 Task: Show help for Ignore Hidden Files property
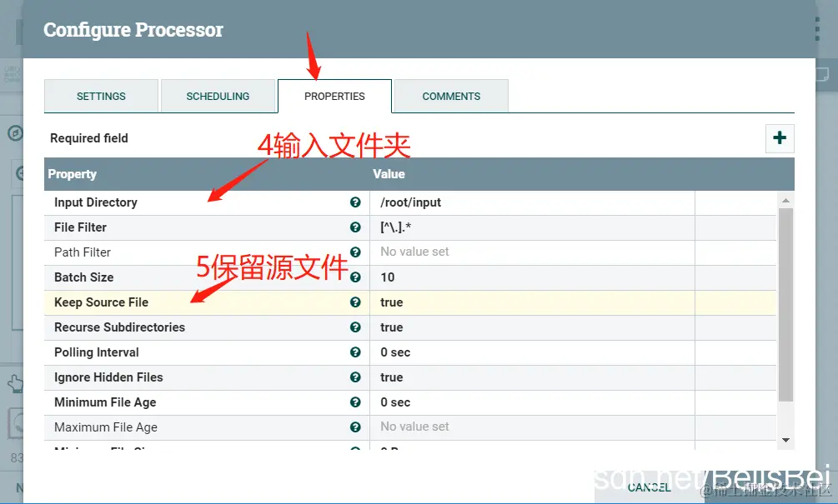tap(355, 377)
